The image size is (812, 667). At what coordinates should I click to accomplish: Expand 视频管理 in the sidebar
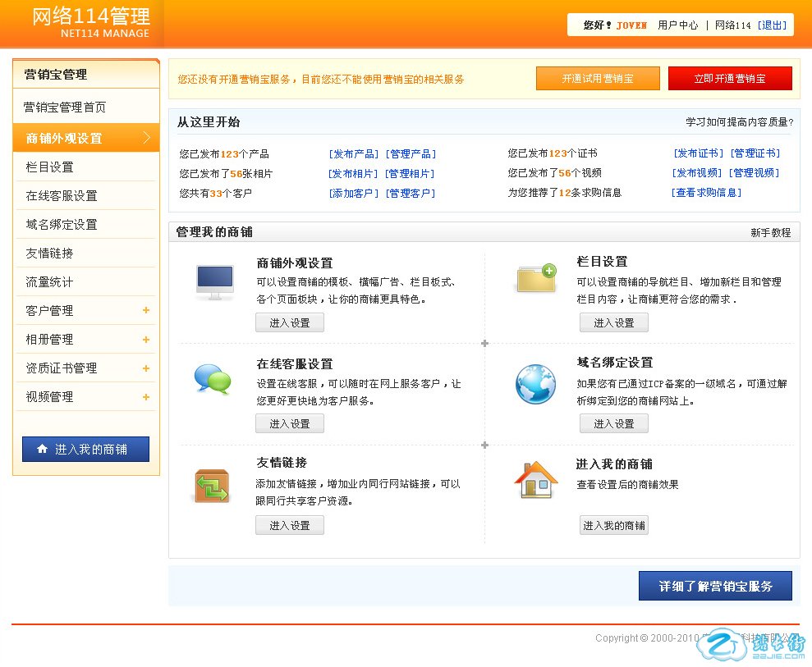(146, 397)
